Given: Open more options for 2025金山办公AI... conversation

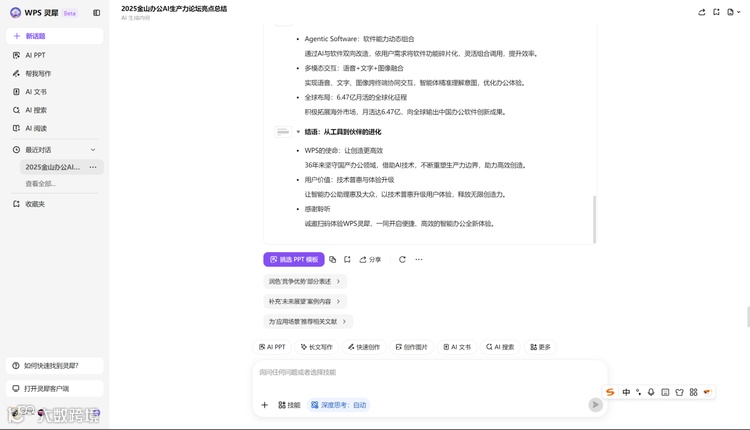Looking at the screenshot, I should [93, 167].
